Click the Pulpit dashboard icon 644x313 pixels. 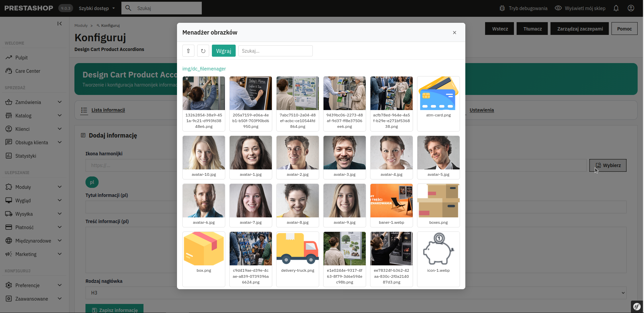(x=9, y=58)
